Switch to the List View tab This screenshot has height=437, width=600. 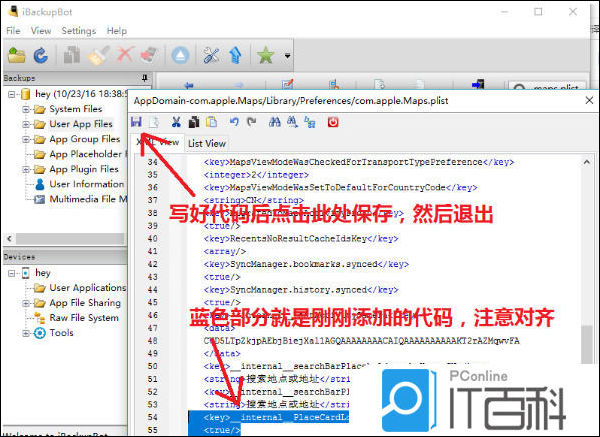pyautogui.click(x=207, y=143)
